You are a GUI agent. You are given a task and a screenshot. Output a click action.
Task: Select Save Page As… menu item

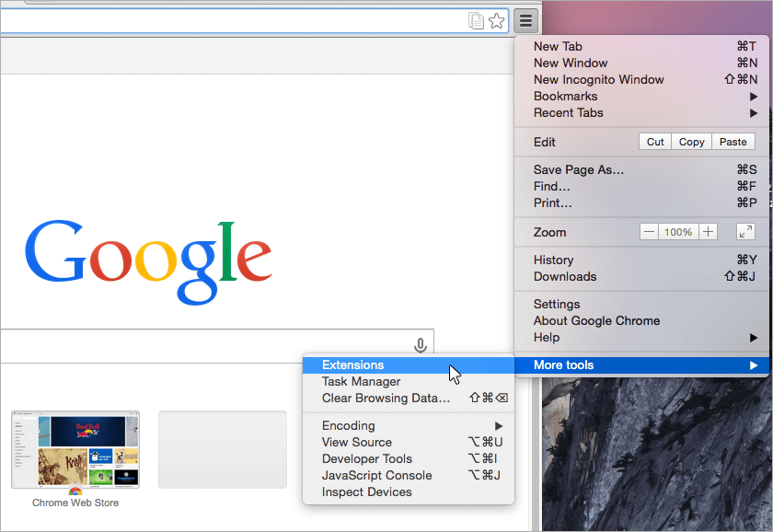641,170
